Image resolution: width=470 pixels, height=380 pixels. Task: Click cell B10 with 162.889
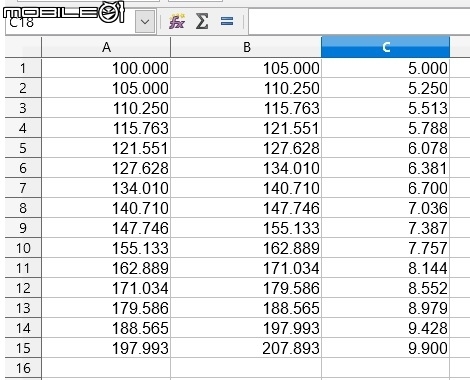tap(246, 248)
